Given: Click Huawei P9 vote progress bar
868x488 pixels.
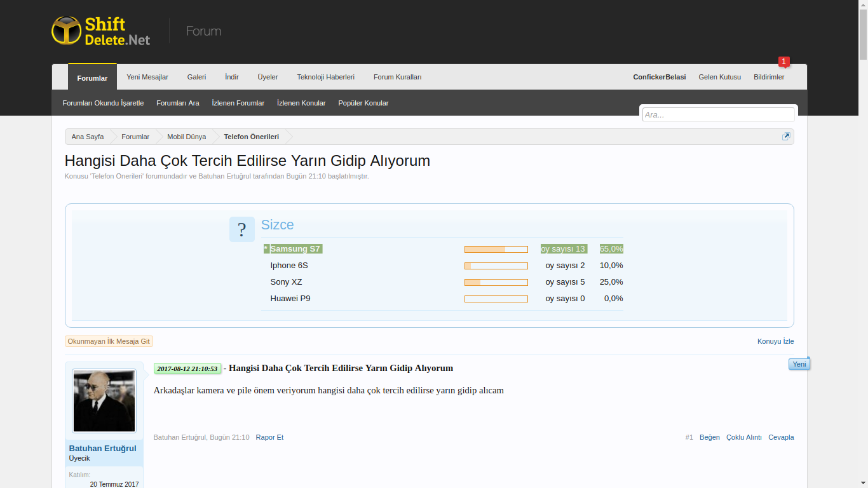Looking at the screenshot, I should 496,299.
